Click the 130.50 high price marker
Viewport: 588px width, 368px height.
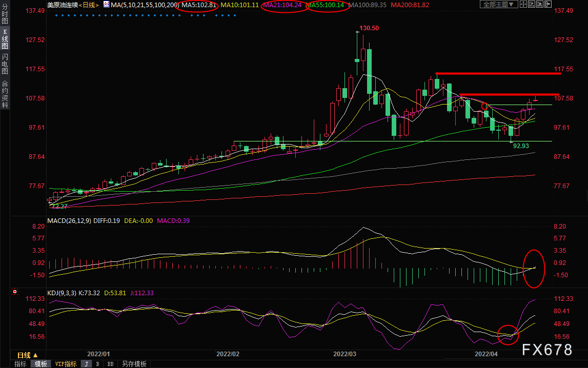click(x=368, y=28)
